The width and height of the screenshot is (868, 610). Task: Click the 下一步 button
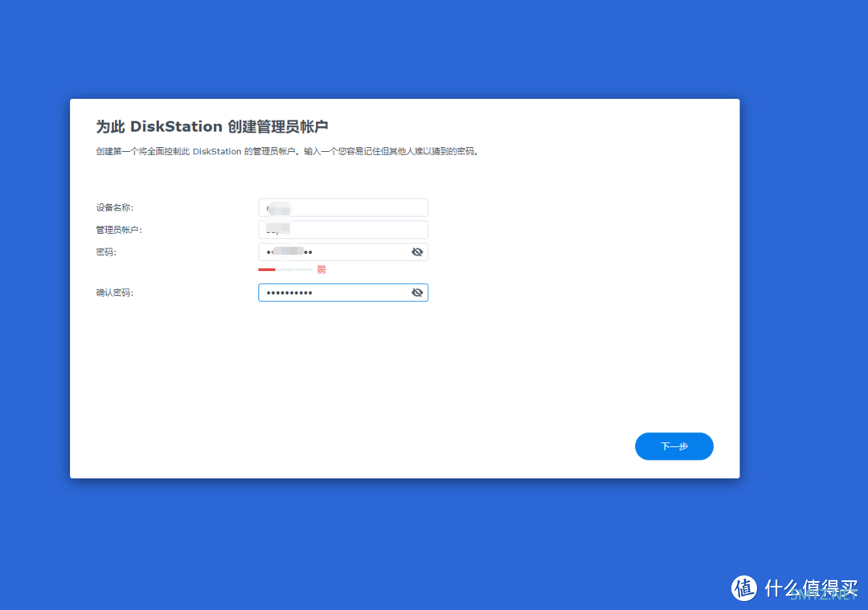click(x=674, y=446)
